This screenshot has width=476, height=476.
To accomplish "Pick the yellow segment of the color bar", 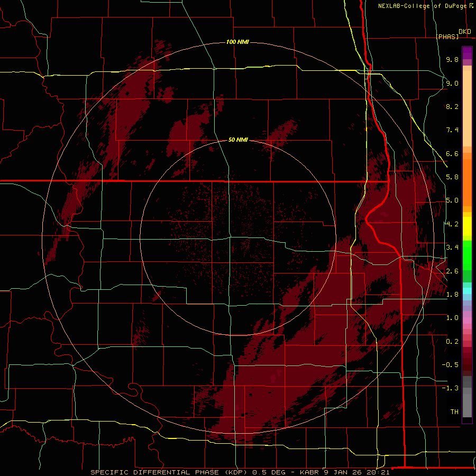I will tap(467, 226).
